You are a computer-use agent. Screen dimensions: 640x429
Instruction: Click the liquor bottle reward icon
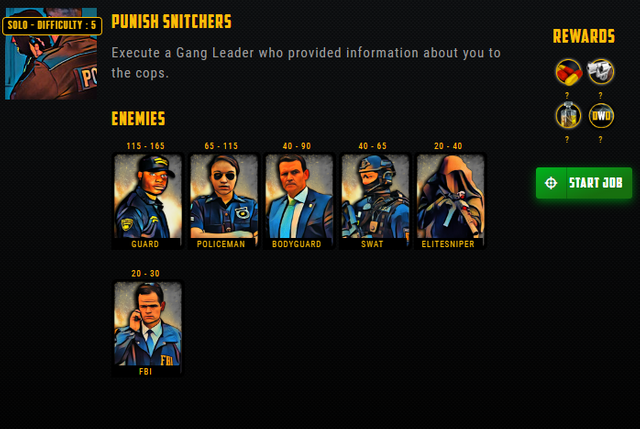(x=568, y=116)
